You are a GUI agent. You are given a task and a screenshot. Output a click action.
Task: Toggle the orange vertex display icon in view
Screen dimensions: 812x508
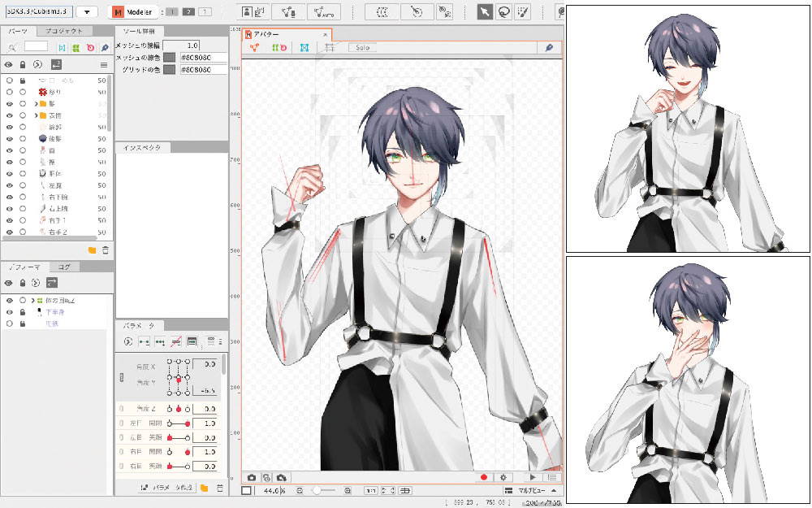tap(254, 47)
